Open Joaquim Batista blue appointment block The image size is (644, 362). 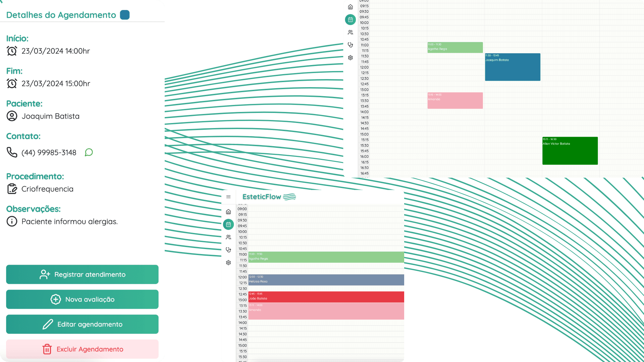pyautogui.click(x=513, y=67)
